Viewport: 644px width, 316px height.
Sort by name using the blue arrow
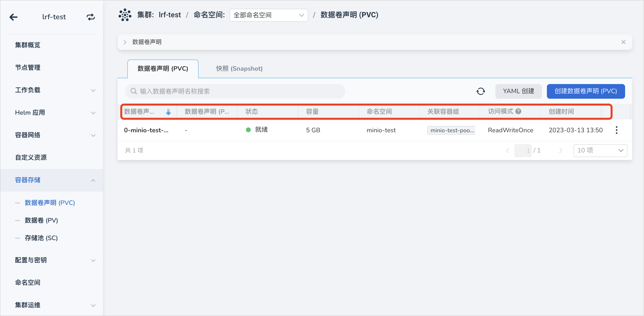coord(168,112)
